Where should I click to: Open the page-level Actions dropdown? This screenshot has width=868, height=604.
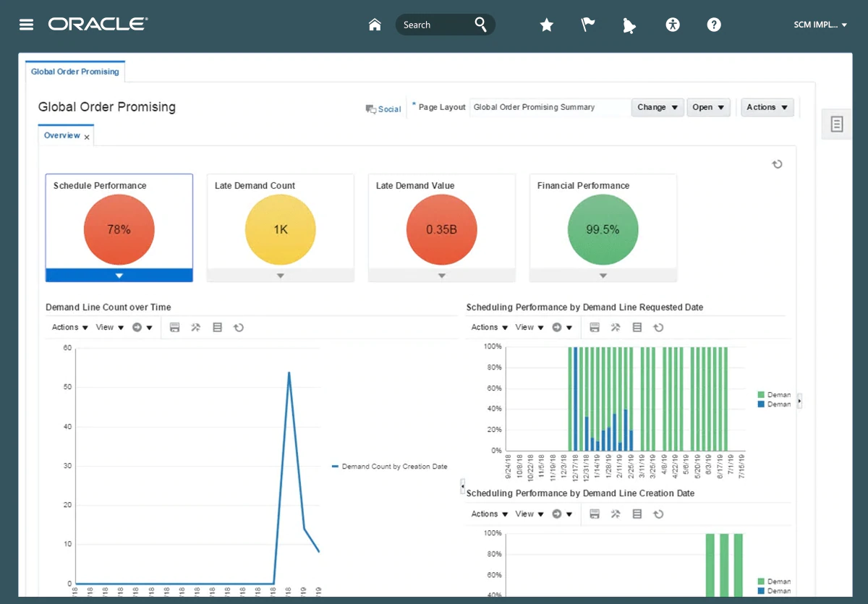(767, 107)
